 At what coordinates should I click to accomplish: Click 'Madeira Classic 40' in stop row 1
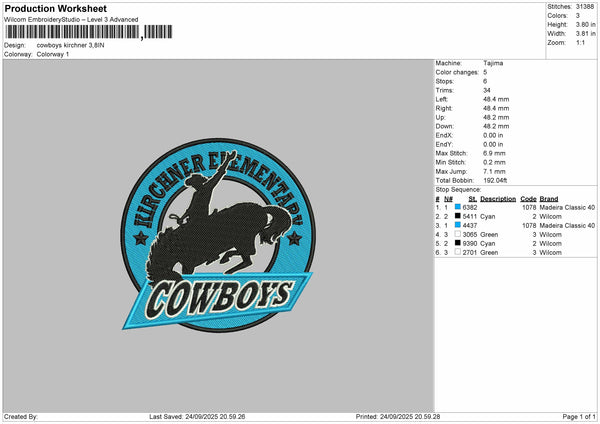point(567,207)
